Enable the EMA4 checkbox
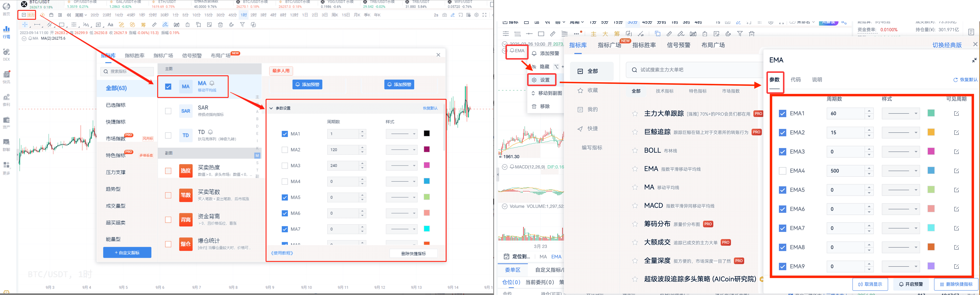The width and height of the screenshot is (980, 295). [x=783, y=171]
